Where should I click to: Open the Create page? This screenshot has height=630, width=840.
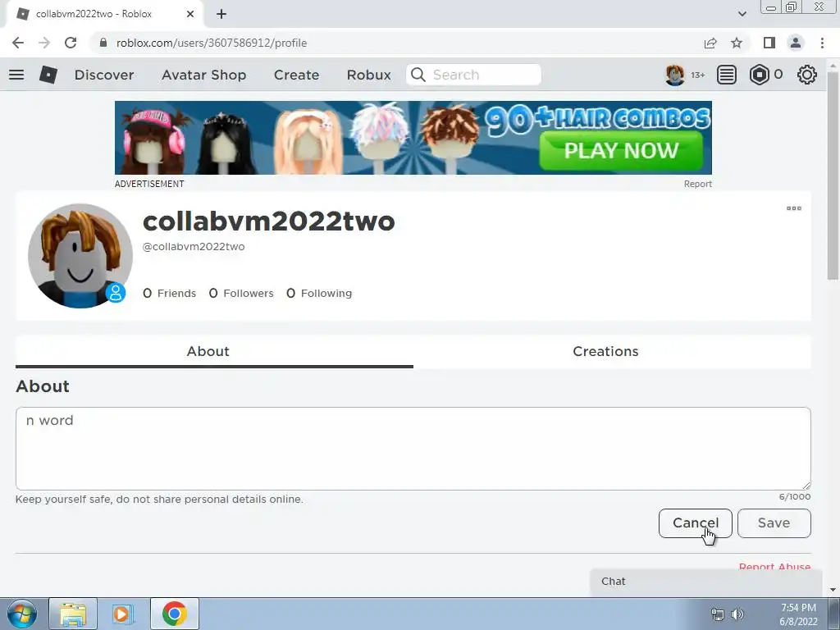click(x=296, y=75)
